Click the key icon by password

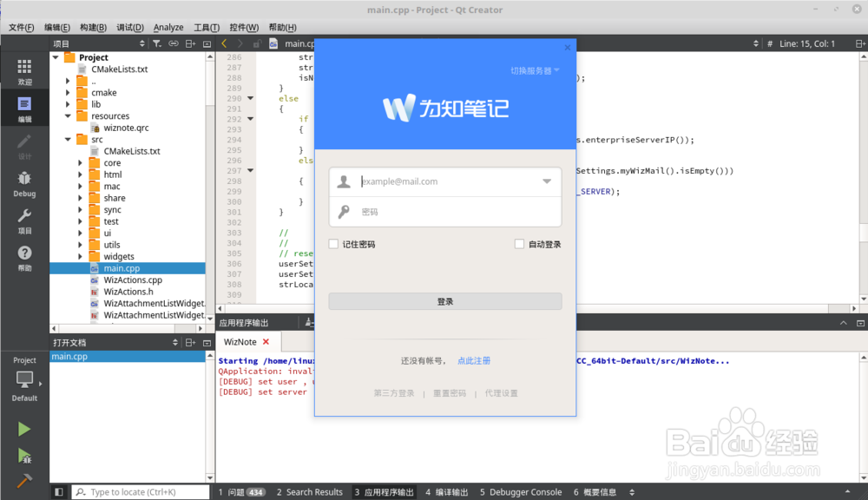tap(344, 212)
